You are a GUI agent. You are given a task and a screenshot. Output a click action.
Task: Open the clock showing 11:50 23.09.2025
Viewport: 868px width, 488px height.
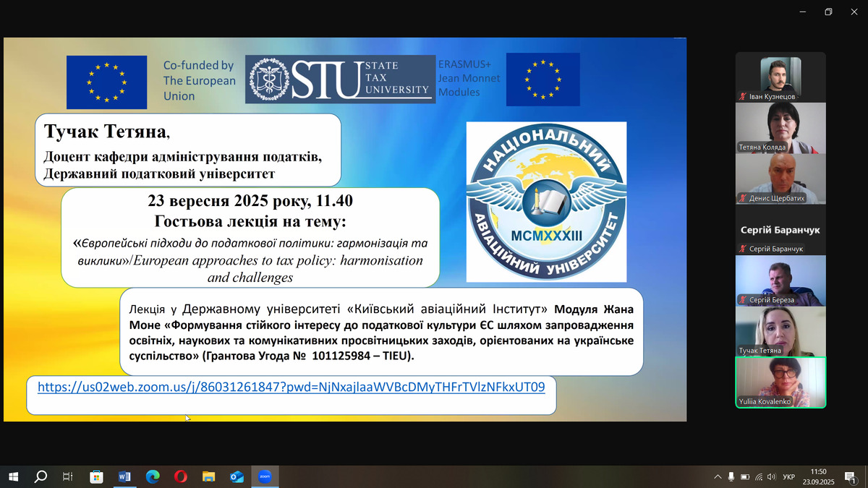click(818, 476)
